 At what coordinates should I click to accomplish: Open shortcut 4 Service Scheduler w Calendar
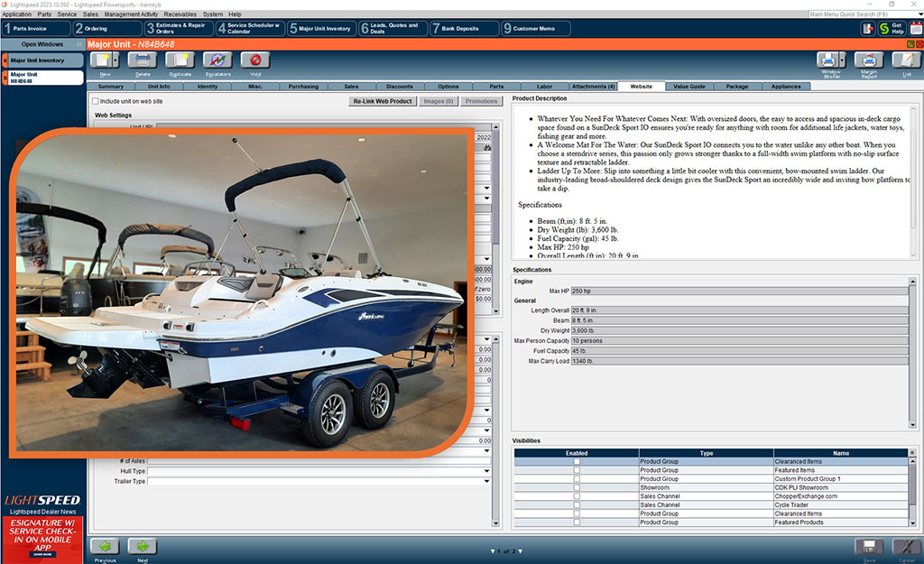[250, 28]
